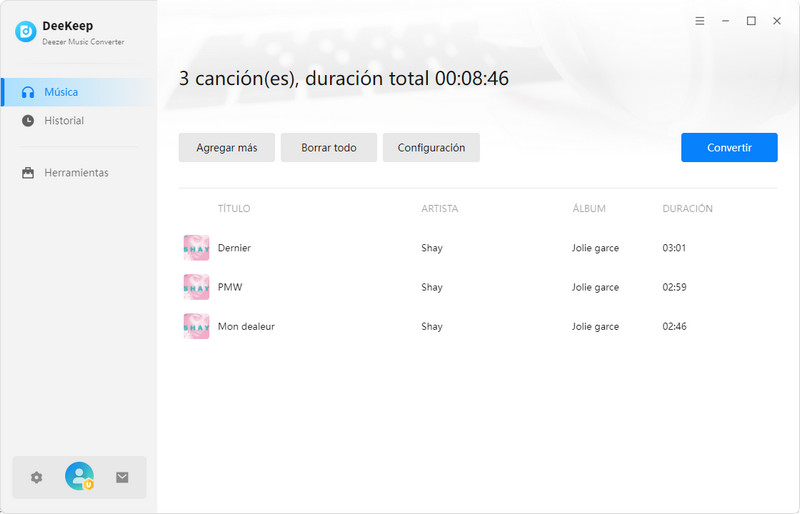The image size is (800, 514).
Task: Click artist Shay in PMW row
Action: click(x=432, y=287)
